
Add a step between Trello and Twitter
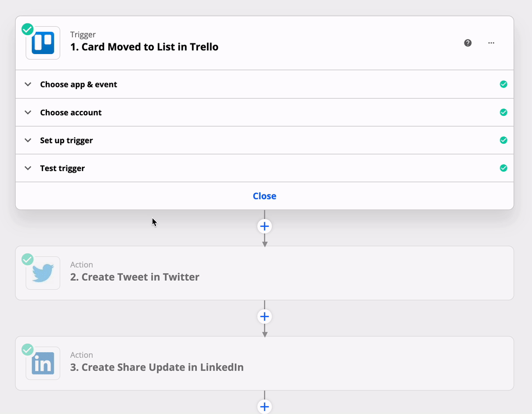point(265,226)
